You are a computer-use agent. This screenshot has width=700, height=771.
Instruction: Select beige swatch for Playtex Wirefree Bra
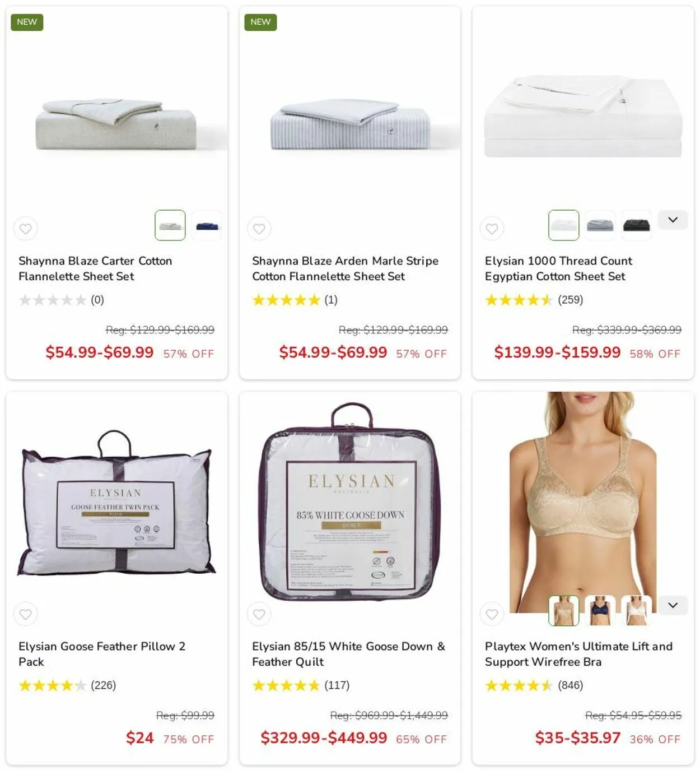tap(563, 611)
